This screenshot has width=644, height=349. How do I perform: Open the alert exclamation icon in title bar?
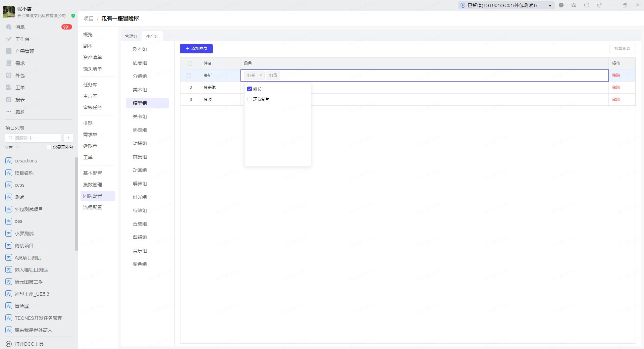(x=561, y=5)
